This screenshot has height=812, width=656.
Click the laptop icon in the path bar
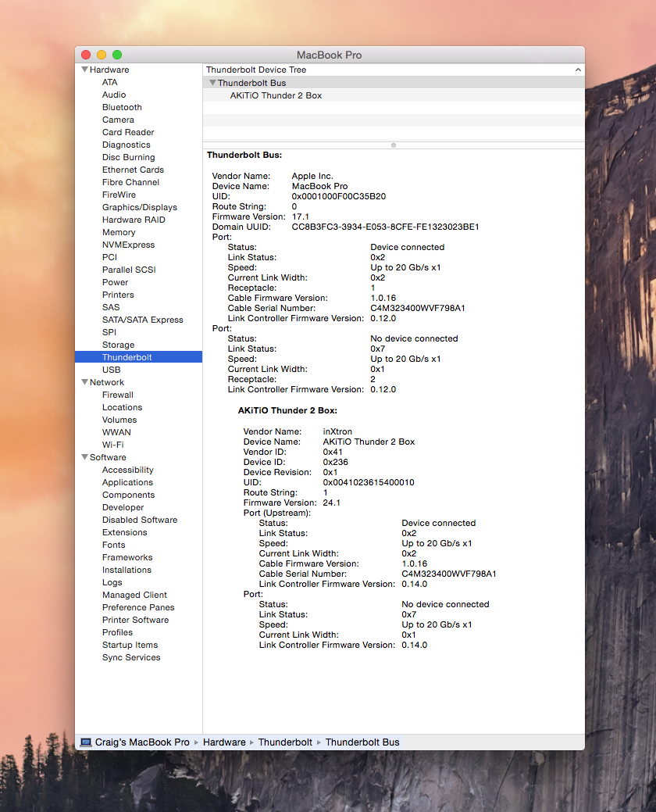86,742
